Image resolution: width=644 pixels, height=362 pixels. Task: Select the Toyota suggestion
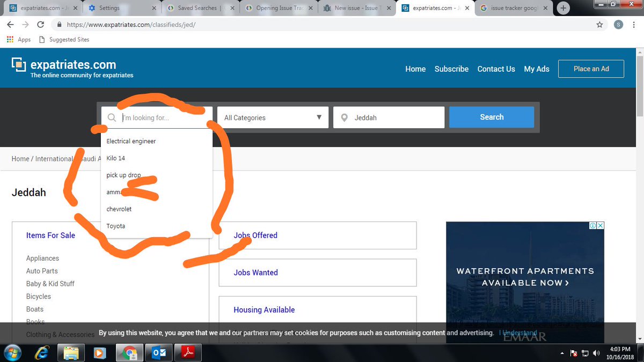[x=157, y=226]
